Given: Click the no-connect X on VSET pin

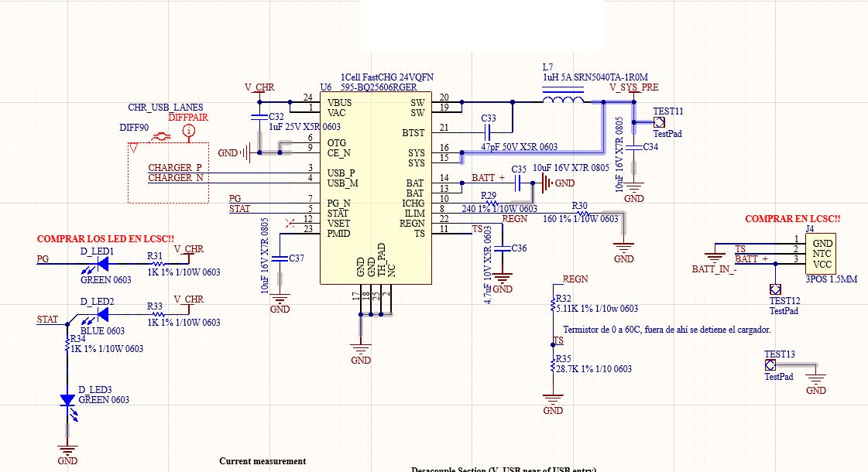Looking at the screenshot, I should click(290, 224).
